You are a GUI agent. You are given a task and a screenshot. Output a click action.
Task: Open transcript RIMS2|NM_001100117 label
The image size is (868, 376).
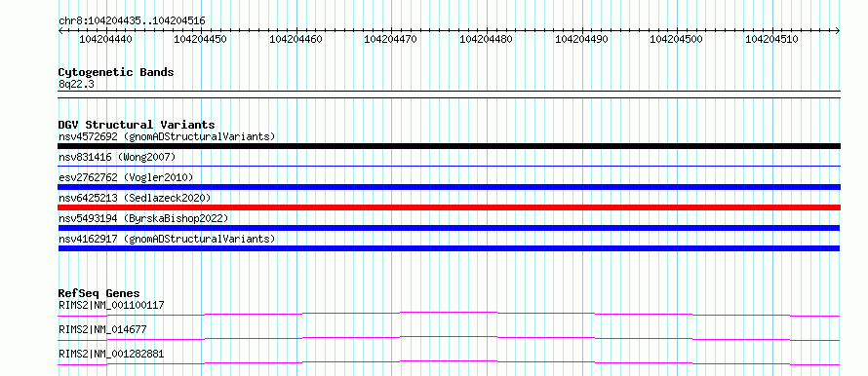click(111, 305)
